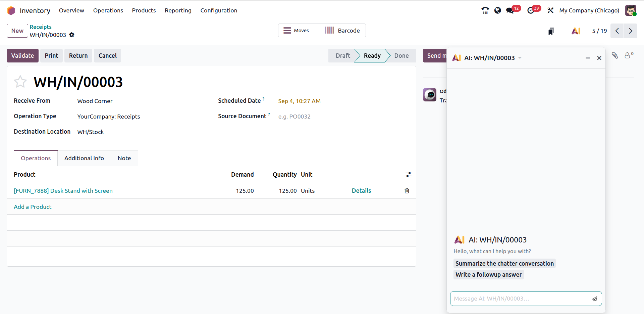
Task: Click the AI assistant icon near pager
Action: coord(576,31)
